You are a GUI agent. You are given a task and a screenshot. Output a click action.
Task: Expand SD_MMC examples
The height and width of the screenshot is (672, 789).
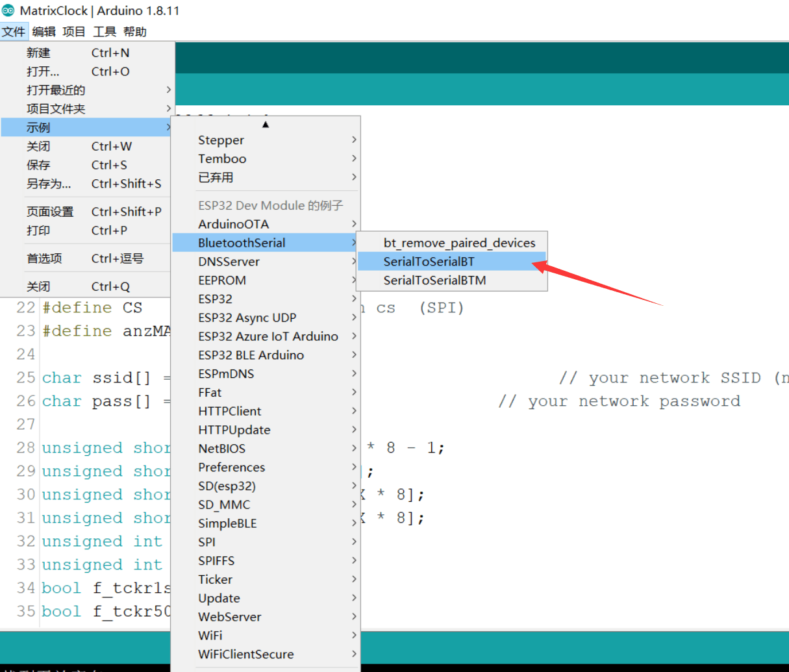tap(266, 504)
